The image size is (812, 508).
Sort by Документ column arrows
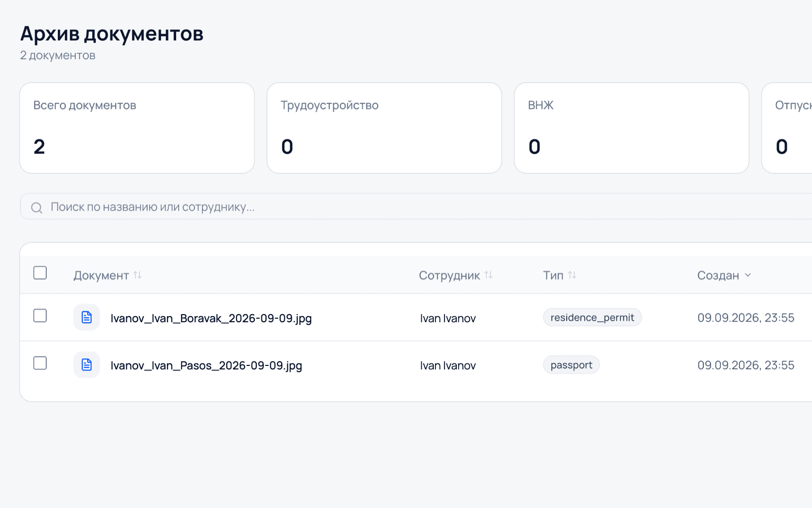tap(138, 275)
